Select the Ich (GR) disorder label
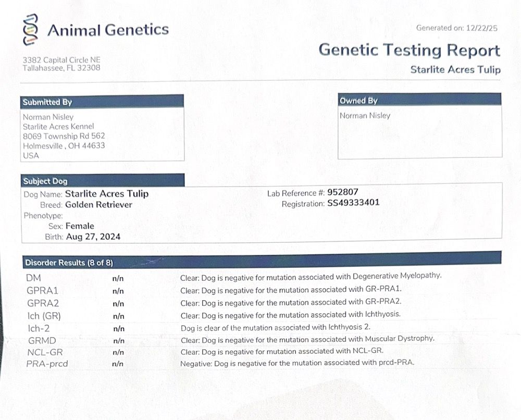521x420 pixels. point(44,315)
